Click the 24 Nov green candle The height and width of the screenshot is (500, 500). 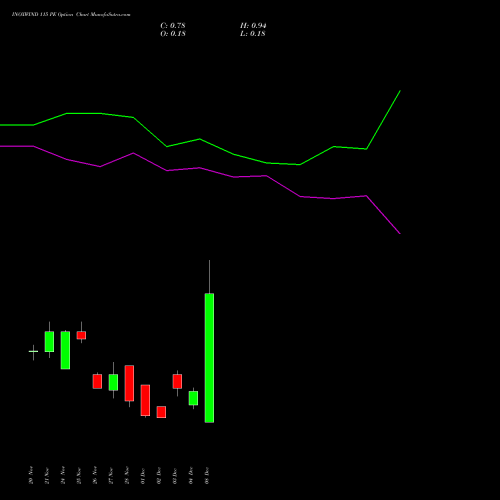(x=65, y=350)
